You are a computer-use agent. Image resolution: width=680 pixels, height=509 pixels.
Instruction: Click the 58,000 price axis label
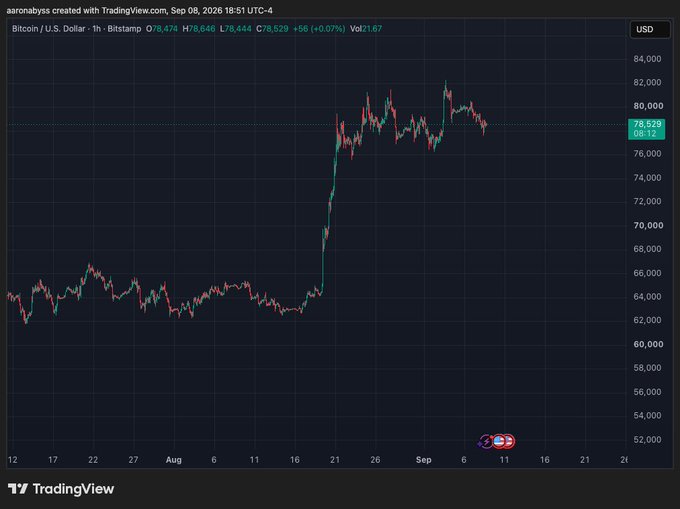pos(647,368)
